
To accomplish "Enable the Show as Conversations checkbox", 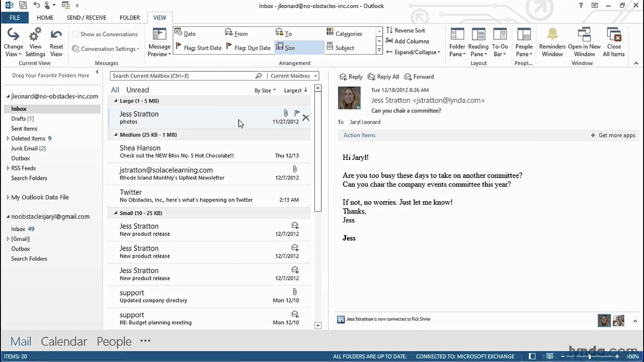I will coord(76,34).
